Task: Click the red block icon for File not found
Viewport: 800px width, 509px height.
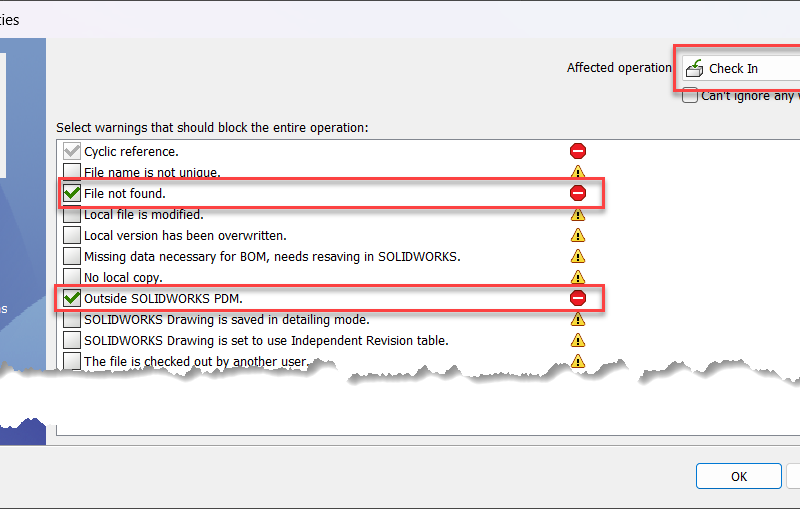Action: [x=577, y=193]
